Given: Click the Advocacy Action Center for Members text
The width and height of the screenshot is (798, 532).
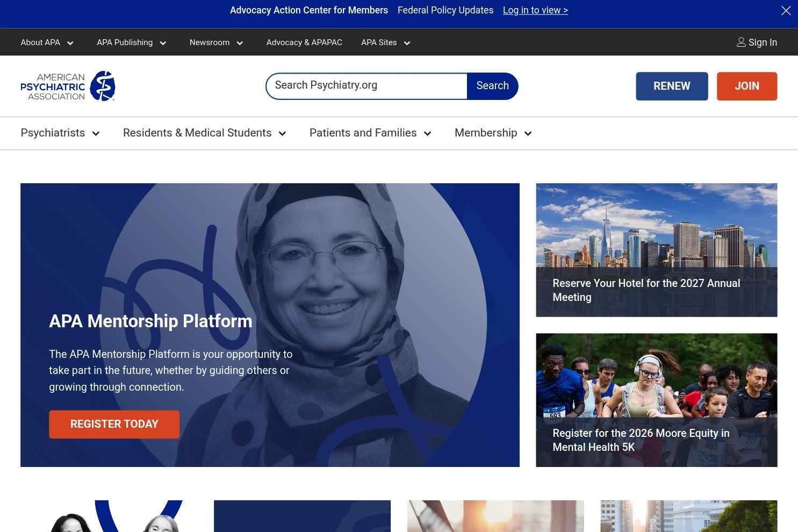Looking at the screenshot, I should pos(309,10).
